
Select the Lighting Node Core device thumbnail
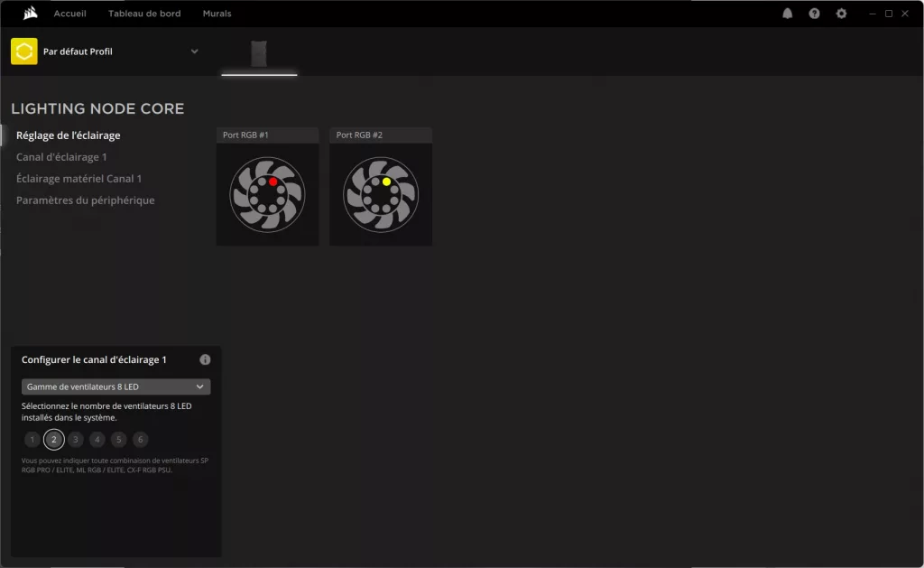[x=259, y=53]
